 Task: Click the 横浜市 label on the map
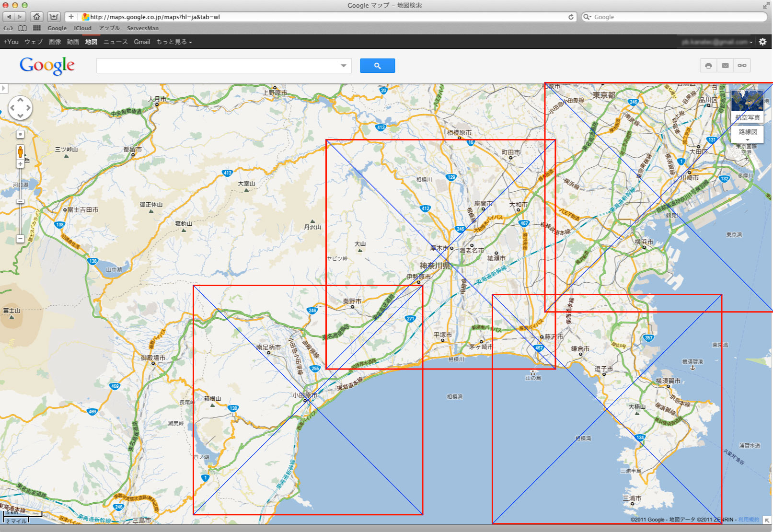click(644, 242)
